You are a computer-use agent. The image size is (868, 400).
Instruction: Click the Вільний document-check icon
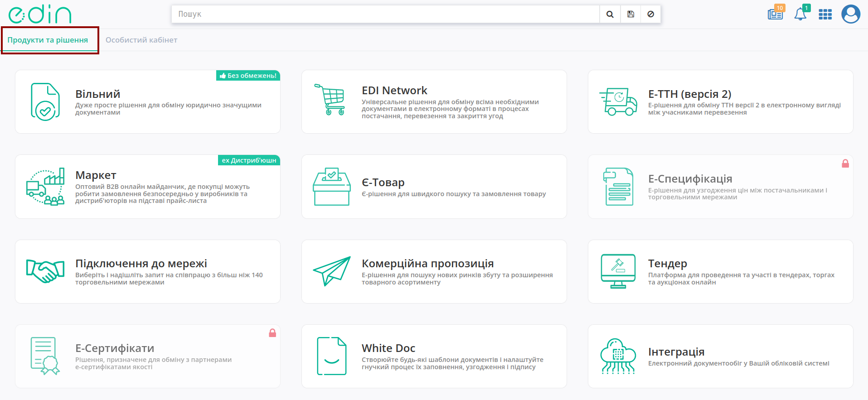(45, 101)
